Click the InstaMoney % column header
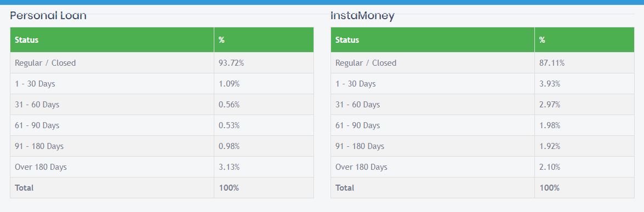Screen dimensions: 644x212 pyautogui.click(x=584, y=40)
